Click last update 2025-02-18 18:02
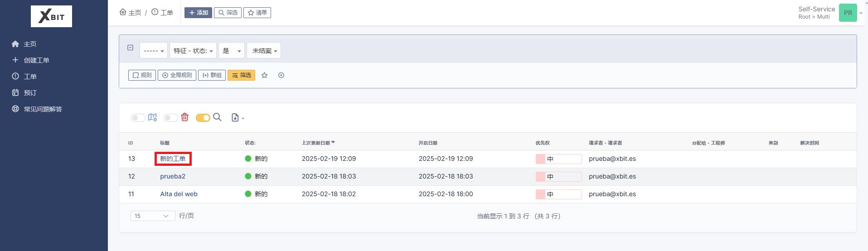The image size is (868, 251). point(329,194)
